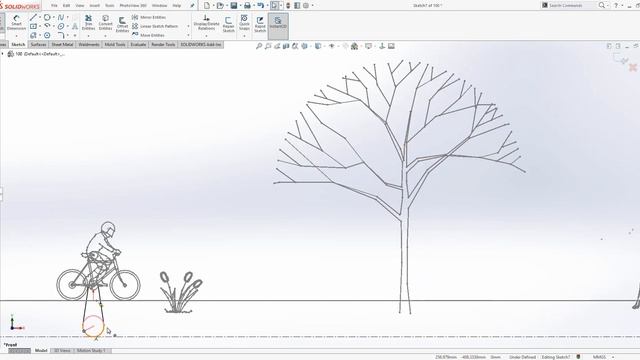Click the Rebuild traffic light icon
Screen dimensions: 640x360
pos(288,5)
